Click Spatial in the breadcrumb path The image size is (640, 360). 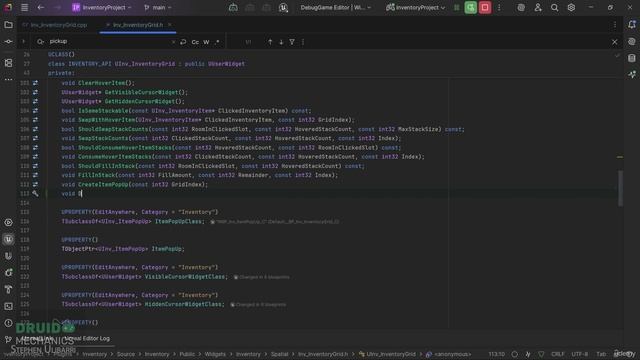click(280, 354)
